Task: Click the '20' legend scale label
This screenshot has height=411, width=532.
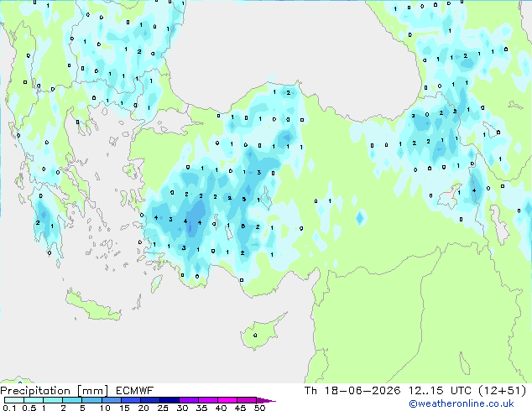Action: 143,408
